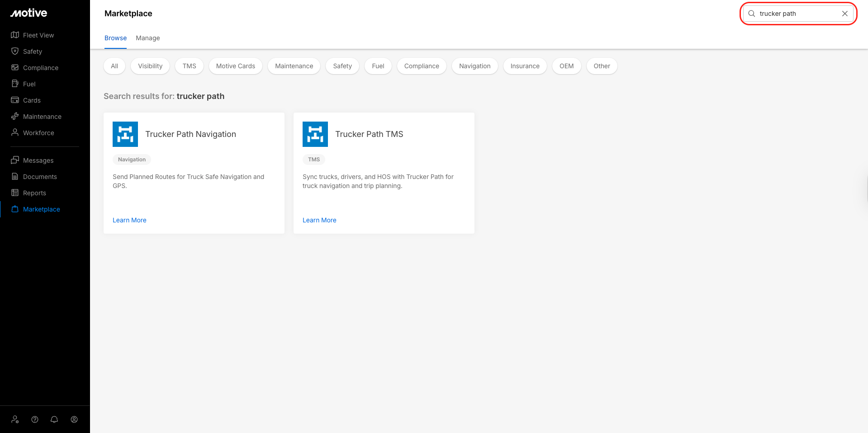The height and width of the screenshot is (433, 868).
Task: Filter by Motive Cards category
Action: 235,66
